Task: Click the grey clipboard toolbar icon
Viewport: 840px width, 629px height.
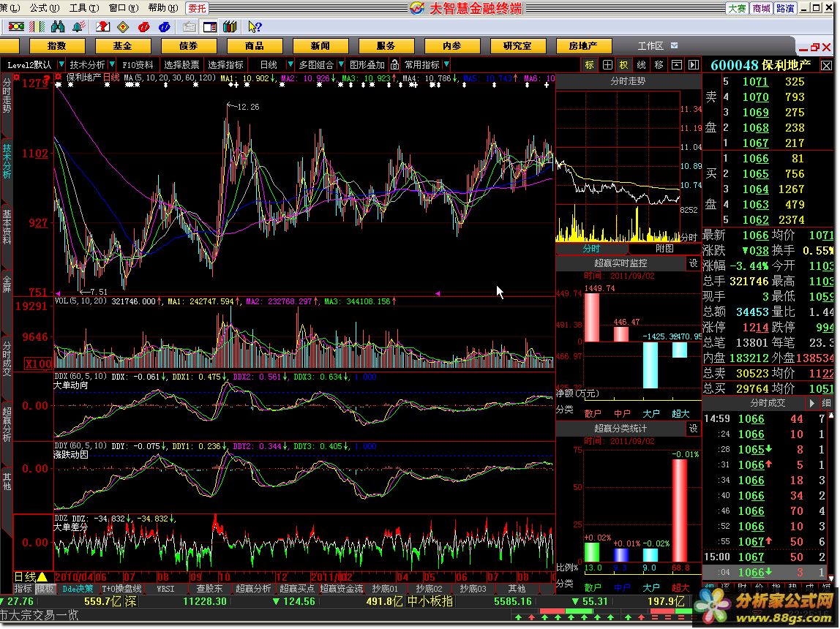Action: tap(189, 26)
